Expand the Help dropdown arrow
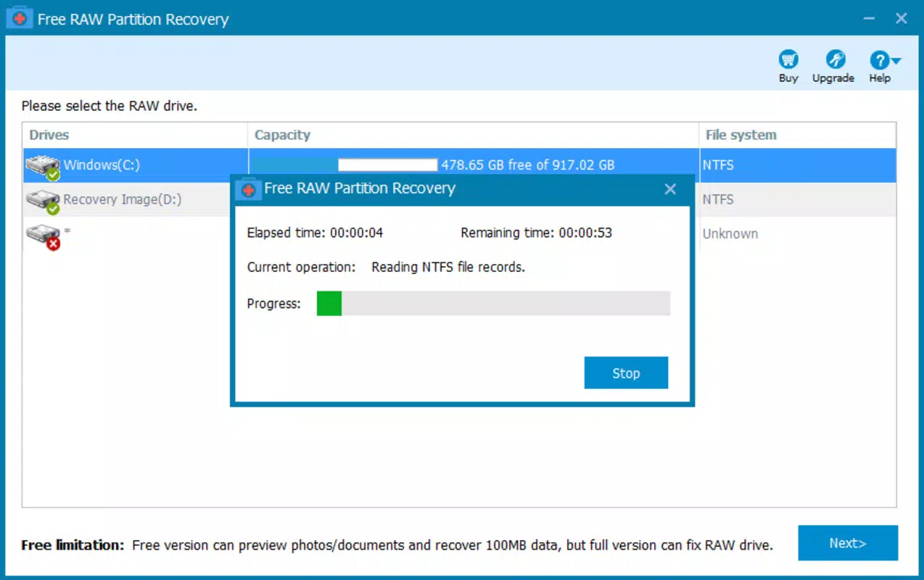924x580 pixels. click(896, 61)
